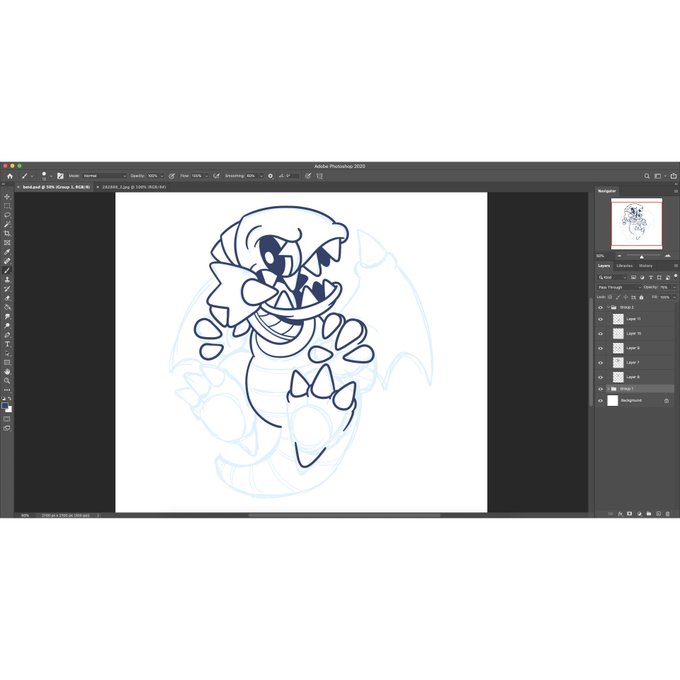
Task: Open the Edit Toolbar three-dots button
Action: tap(7, 390)
